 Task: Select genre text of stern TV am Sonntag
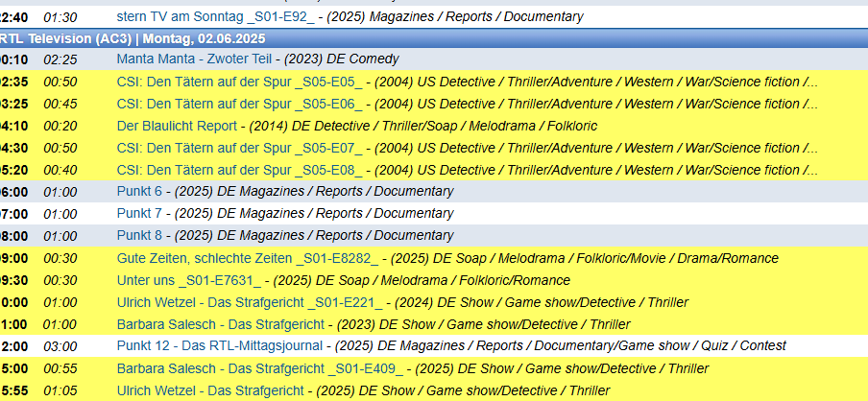pyautogui.click(x=455, y=17)
